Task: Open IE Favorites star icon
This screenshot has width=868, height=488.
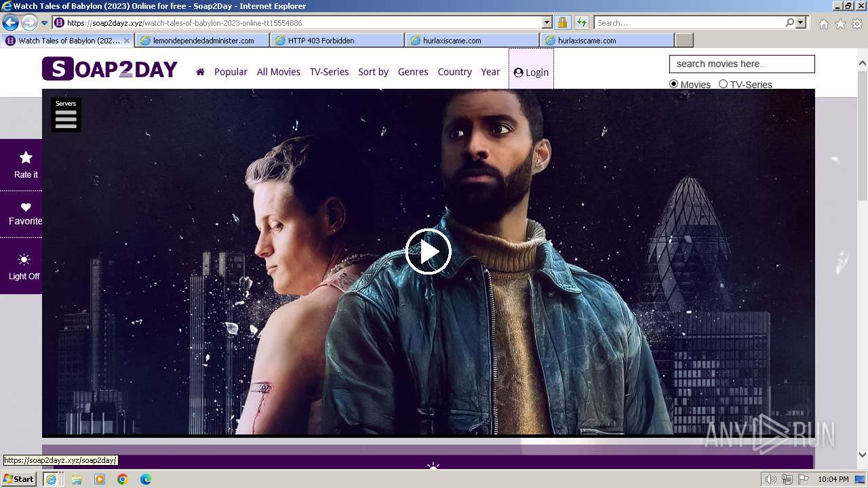Action: (840, 24)
